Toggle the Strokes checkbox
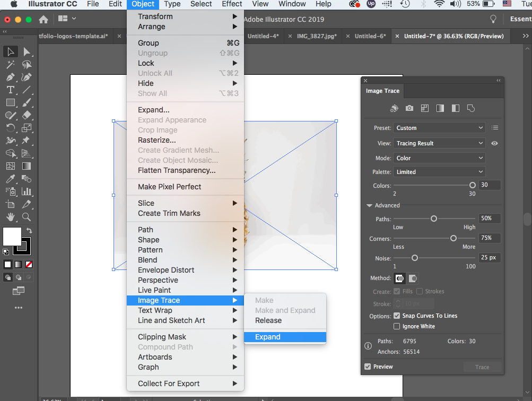532x401 pixels. click(x=420, y=291)
